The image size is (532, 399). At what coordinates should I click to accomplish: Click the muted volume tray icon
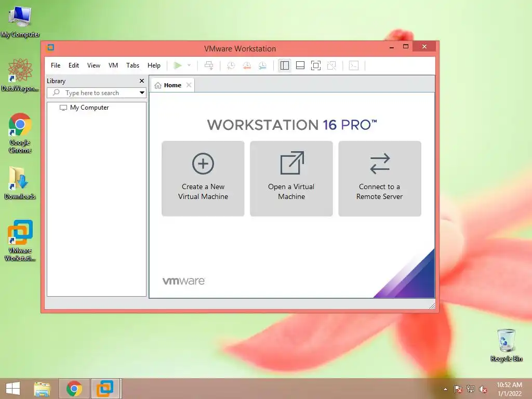pyautogui.click(x=483, y=390)
